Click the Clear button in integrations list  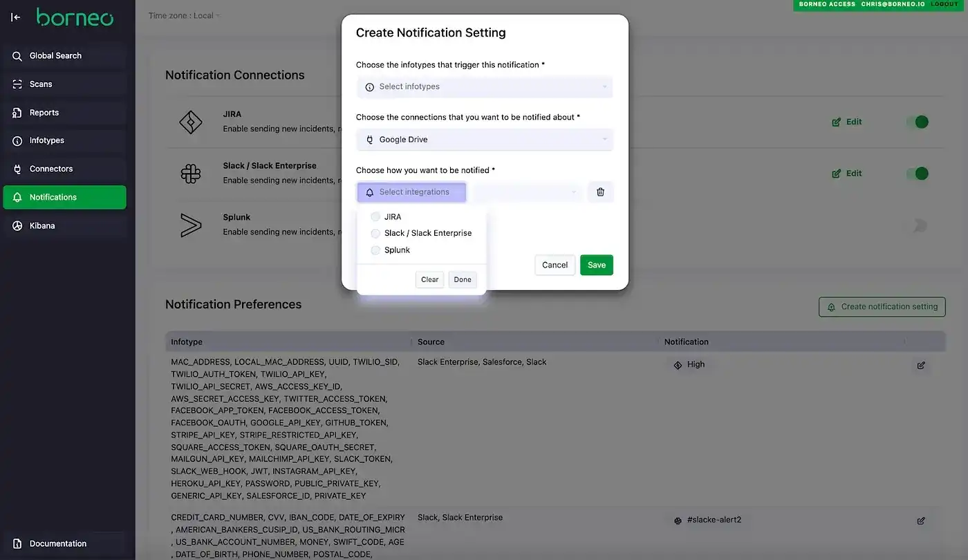pyautogui.click(x=429, y=280)
